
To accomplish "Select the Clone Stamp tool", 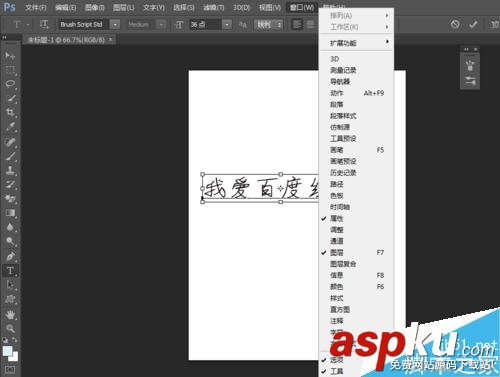I will (10, 170).
